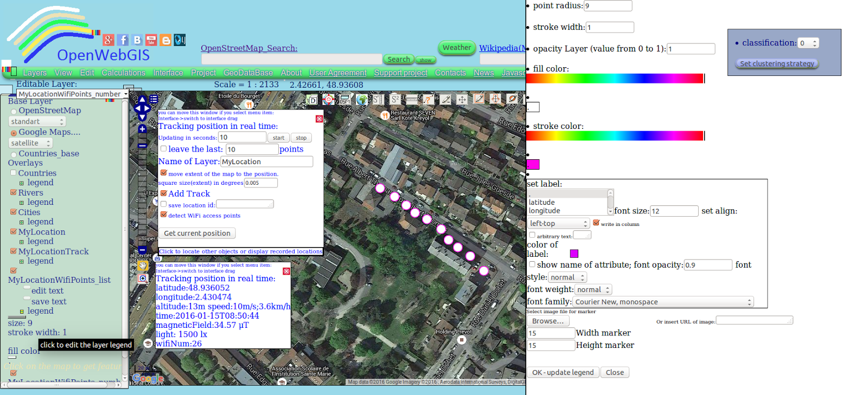Click the Browse marker image button
Screen dimensions: 868x395
click(x=547, y=321)
